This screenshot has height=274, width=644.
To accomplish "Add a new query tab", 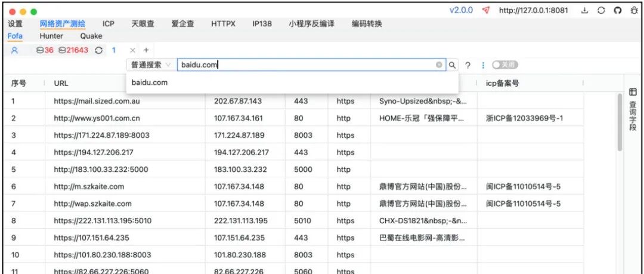I will pos(146,50).
